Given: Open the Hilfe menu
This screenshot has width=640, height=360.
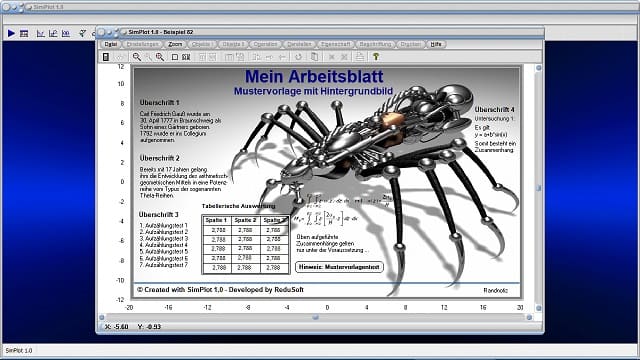Looking at the screenshot, I should pyautogui.click(x=436, y=44).
